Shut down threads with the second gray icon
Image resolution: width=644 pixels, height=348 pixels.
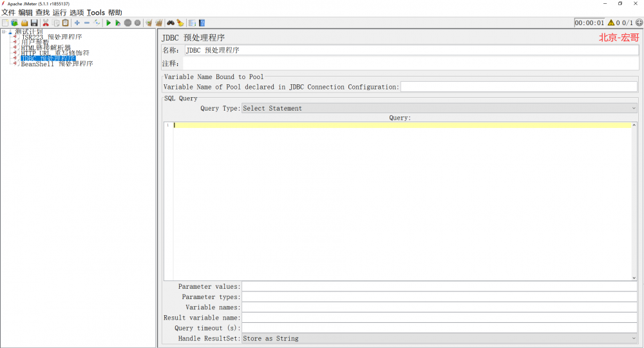[x=138, y=23]
